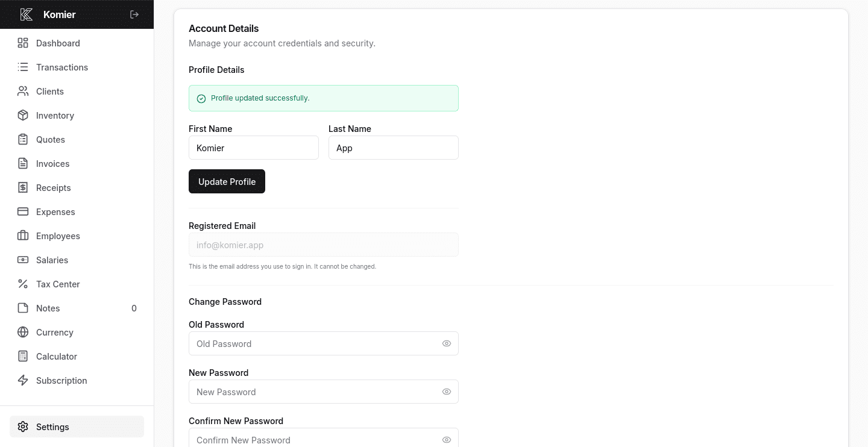Viewport: 868px width, 447px height.
Task: Click the Inventory box icon
Action: (x=23, y=115)
